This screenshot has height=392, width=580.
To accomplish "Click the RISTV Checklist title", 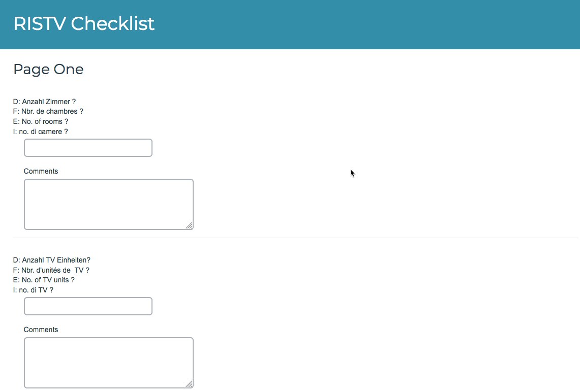I will (84, 23).
